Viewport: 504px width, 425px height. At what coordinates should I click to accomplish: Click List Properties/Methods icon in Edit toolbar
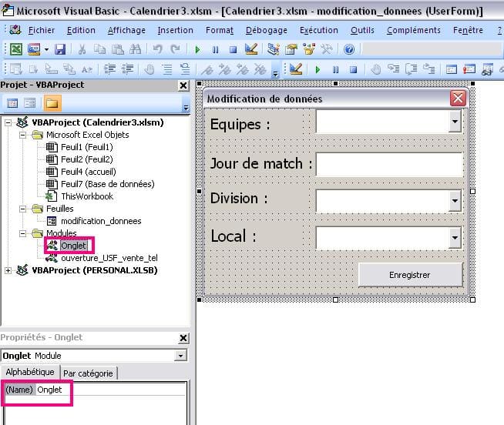[x=16, y=69]
